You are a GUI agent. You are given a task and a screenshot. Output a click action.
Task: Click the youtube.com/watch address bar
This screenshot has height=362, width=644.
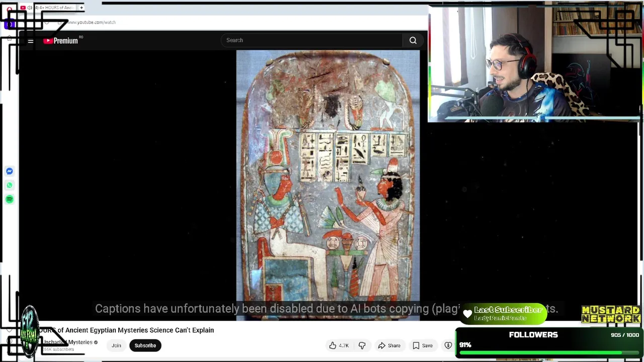(x=92, y=22)
